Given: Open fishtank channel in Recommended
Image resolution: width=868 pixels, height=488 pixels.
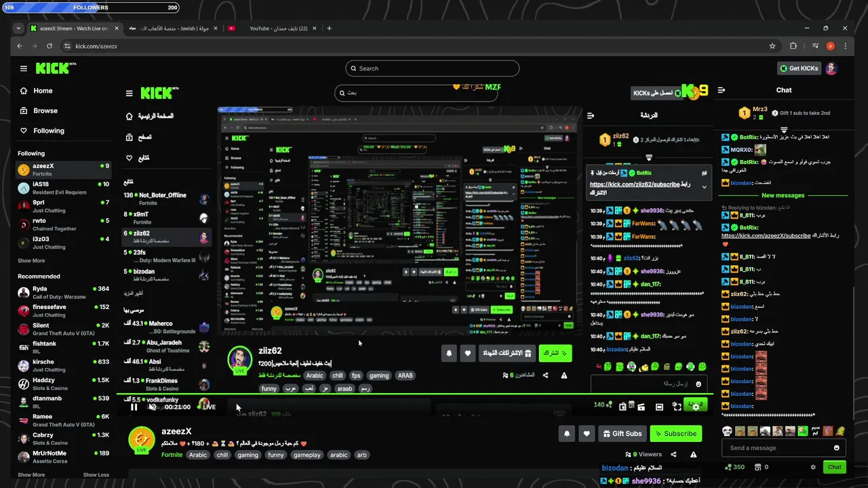Looking at the screenshot, I should point(64,347).
